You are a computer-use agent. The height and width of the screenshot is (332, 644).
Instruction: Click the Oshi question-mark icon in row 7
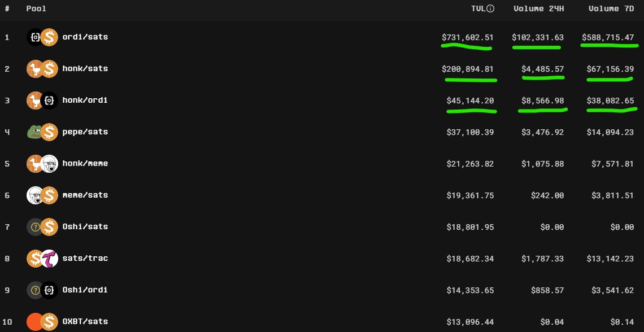click(35, 226)
